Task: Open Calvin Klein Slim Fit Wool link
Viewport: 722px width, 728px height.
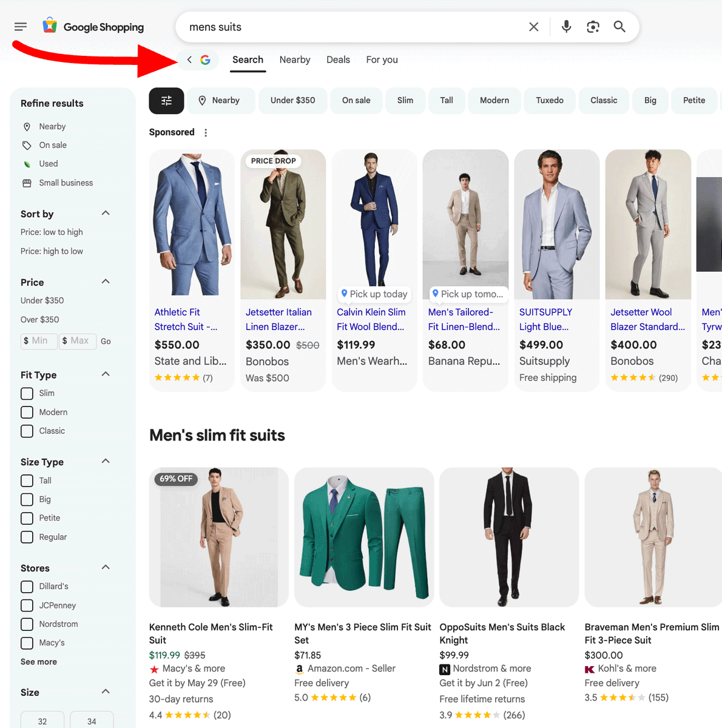Action: [x=371, y=320]
